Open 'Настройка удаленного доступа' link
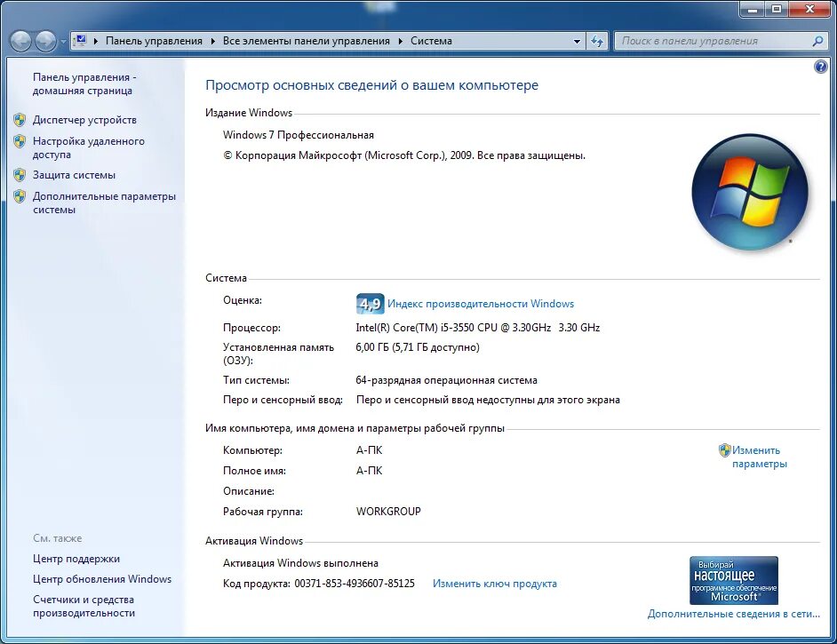 click(88, 147)
